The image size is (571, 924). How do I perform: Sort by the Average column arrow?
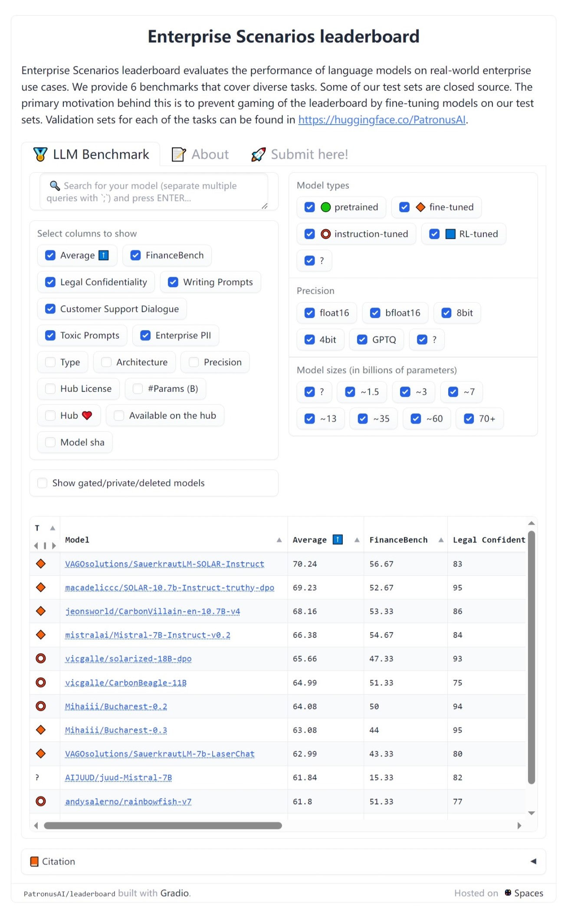click(357, 540)
